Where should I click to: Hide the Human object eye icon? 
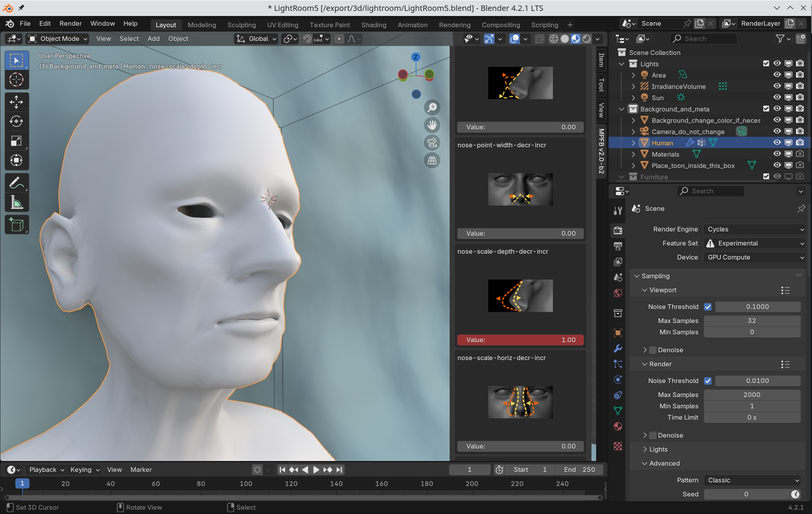777,143
